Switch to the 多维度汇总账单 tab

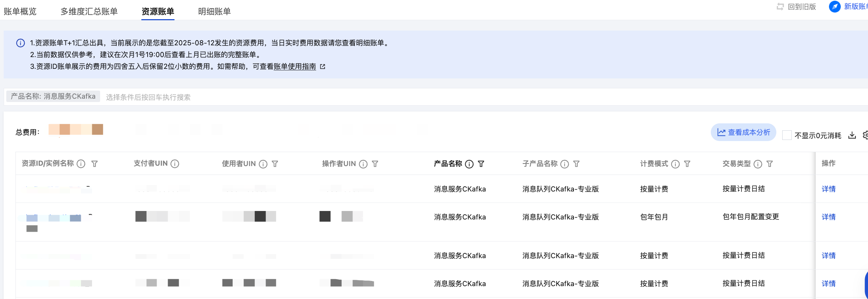(x=89, y=11)
